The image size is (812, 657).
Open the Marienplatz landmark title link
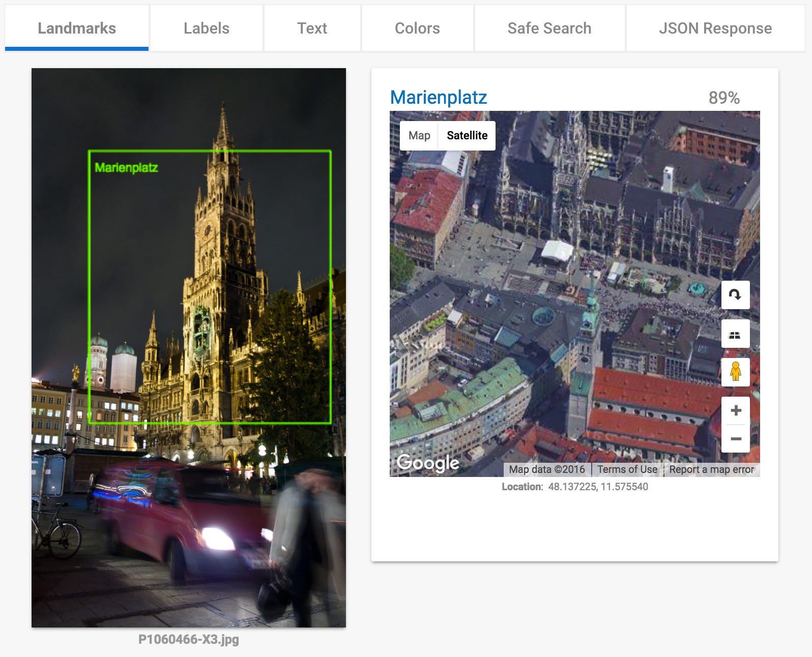439,97
